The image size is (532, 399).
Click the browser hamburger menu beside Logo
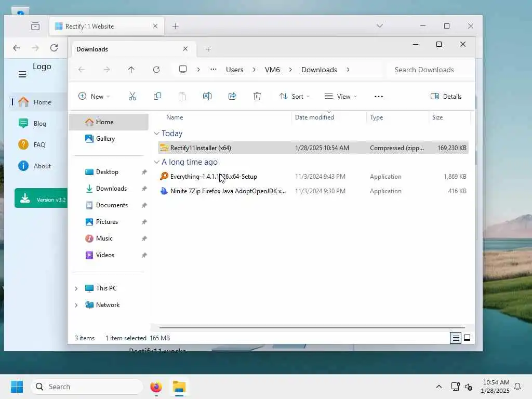tap(22, 74)
